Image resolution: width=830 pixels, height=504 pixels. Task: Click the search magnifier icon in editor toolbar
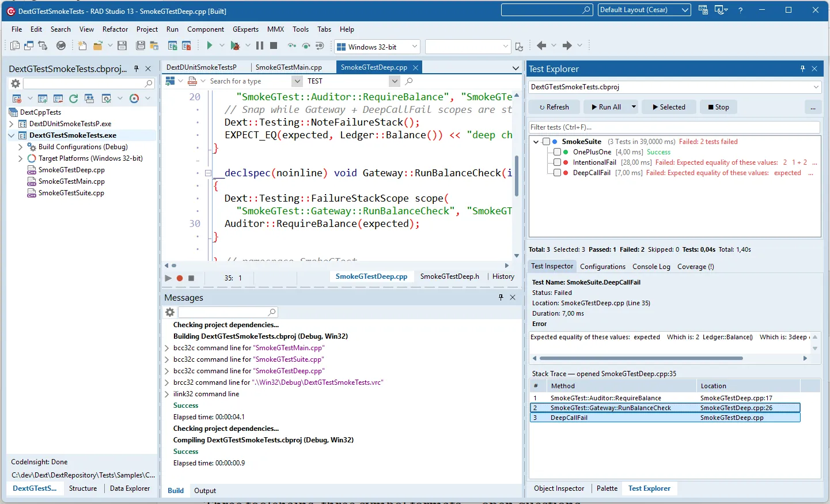point(409,81)
